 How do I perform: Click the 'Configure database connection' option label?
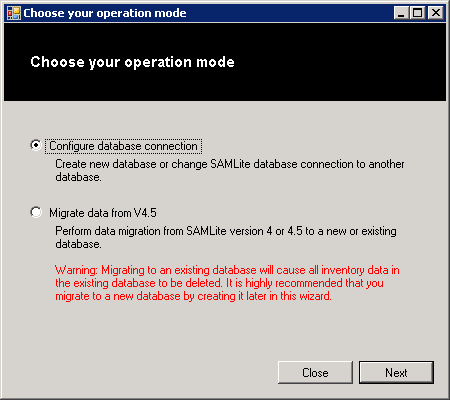123,146
